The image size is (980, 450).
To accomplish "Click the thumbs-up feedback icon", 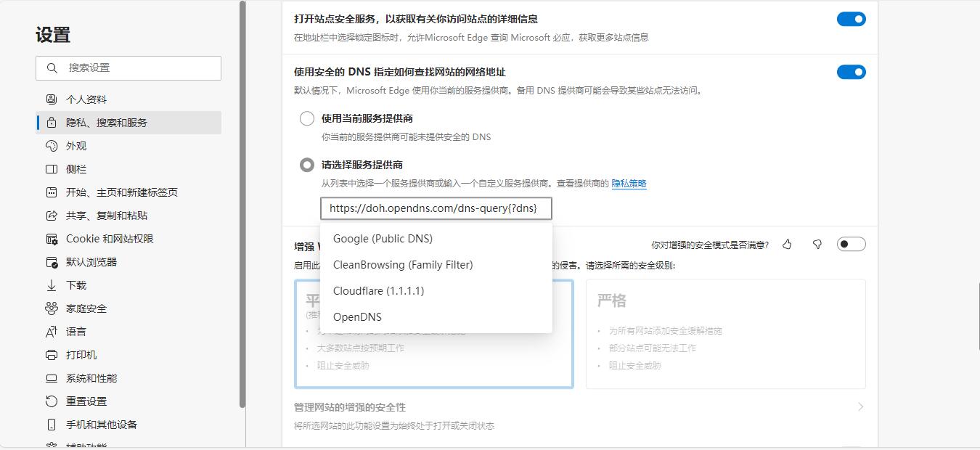I will click(x=787, y=245).
